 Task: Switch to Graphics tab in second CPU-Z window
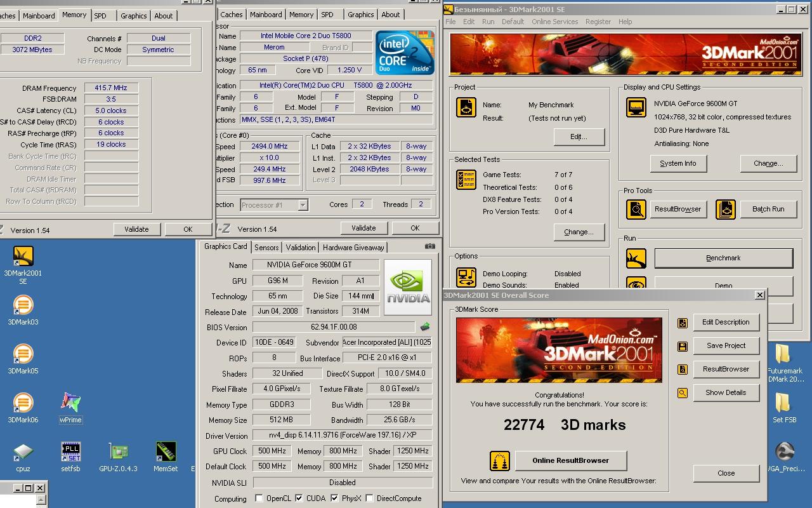[360, 15]
